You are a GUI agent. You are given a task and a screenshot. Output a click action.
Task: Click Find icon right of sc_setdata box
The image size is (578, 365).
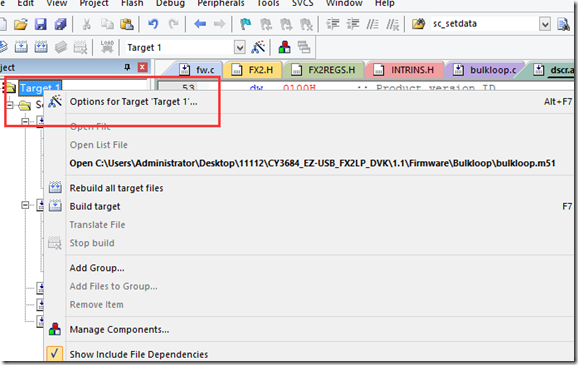(x=563, y=24)
